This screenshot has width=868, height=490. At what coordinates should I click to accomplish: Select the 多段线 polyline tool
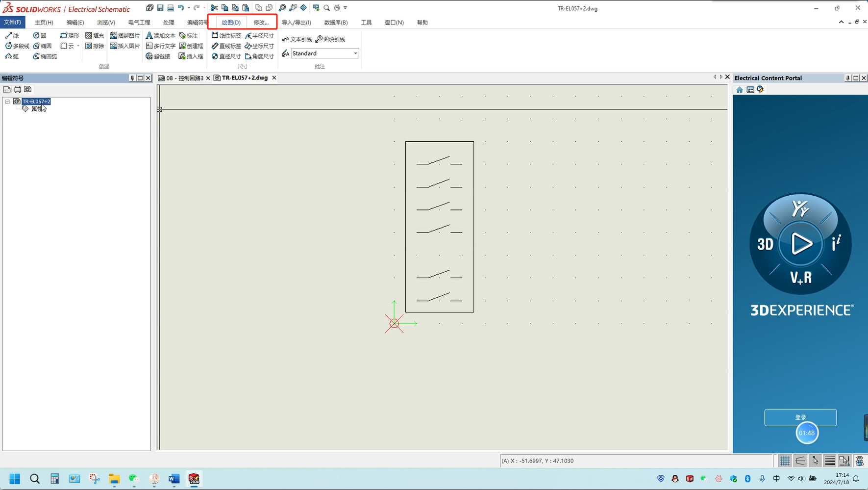[17, 46]
